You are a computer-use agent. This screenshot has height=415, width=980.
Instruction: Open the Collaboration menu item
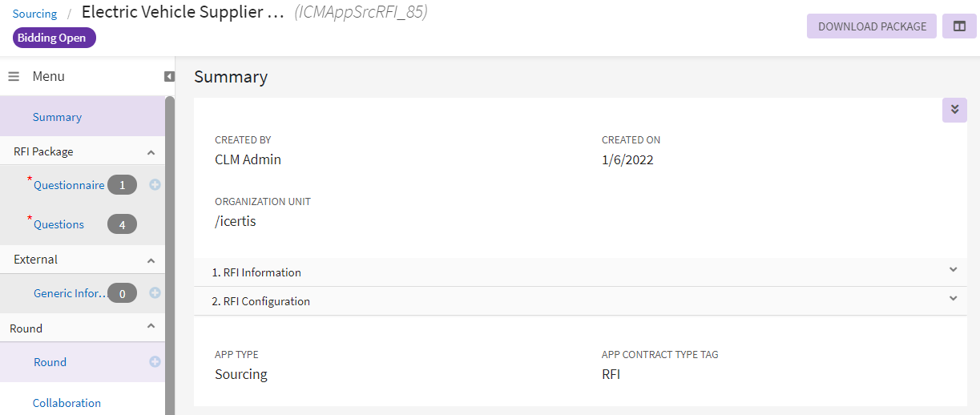click(67, 403)
